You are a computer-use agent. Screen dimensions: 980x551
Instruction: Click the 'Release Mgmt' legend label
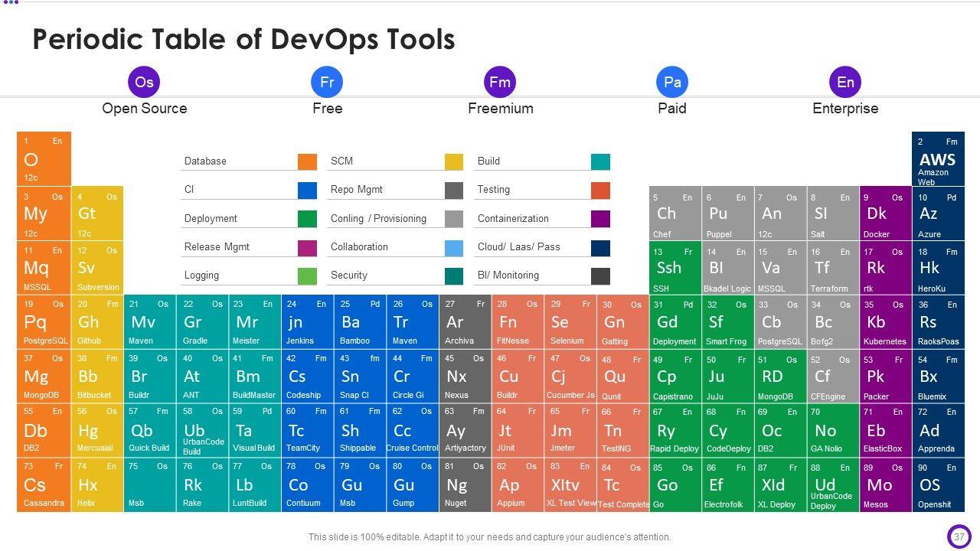(x=217, y=247)
